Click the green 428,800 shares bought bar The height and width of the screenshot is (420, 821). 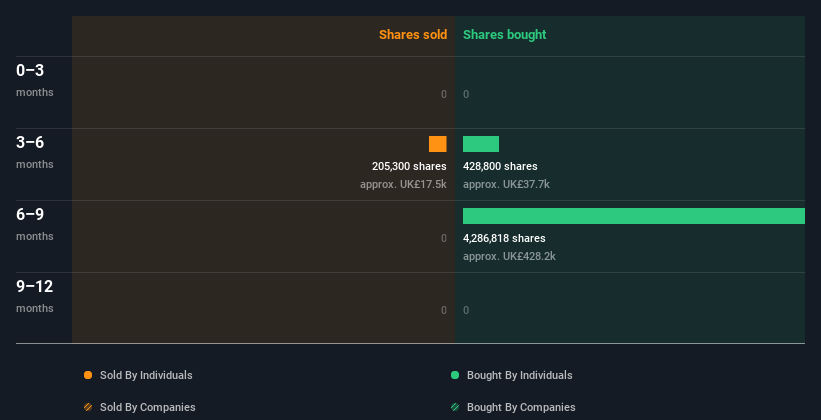coord(481,144)
